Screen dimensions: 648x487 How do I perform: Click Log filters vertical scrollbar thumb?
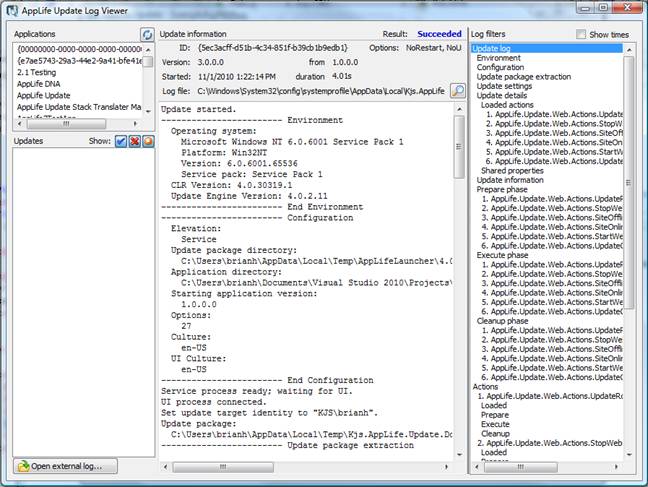pos(629,182)
